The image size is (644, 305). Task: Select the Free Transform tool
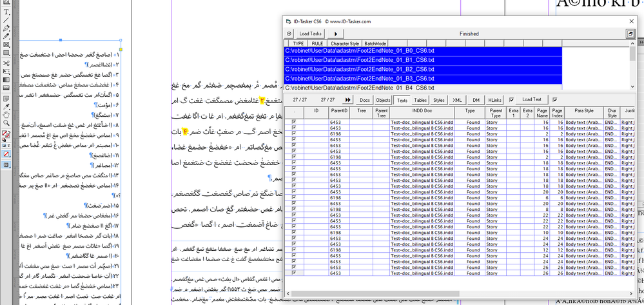point(6,72)
